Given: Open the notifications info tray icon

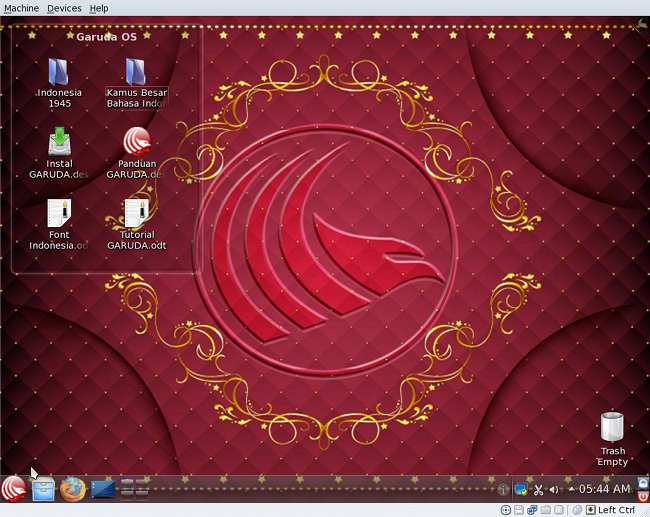Looking at the screenshot, I should 503,490.
